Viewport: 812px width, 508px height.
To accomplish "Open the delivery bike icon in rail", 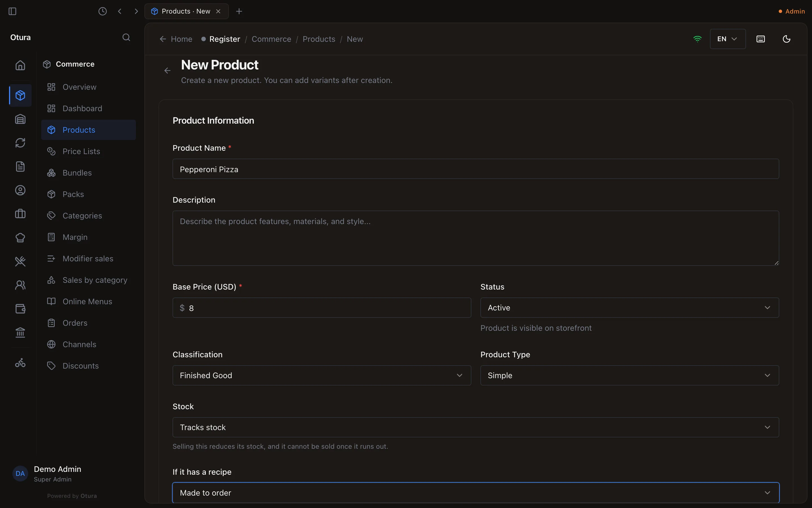I will tap(20, 363).
